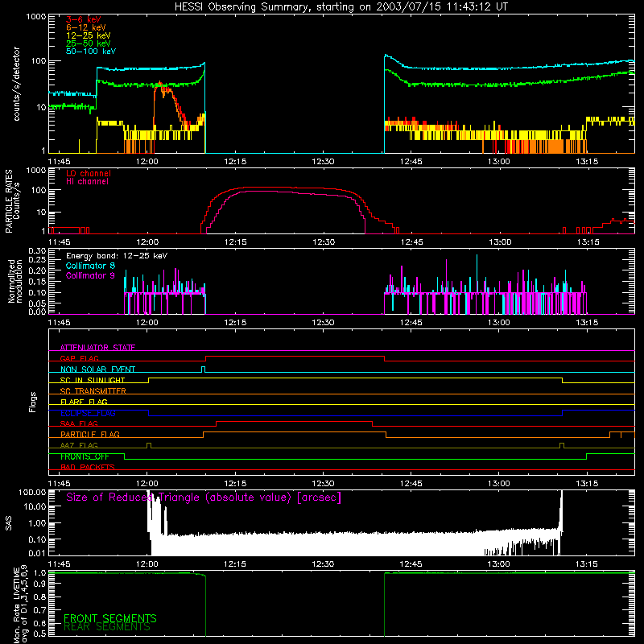
Task: Select the 25-50 keV legend label
Action: tap(88, 43)
